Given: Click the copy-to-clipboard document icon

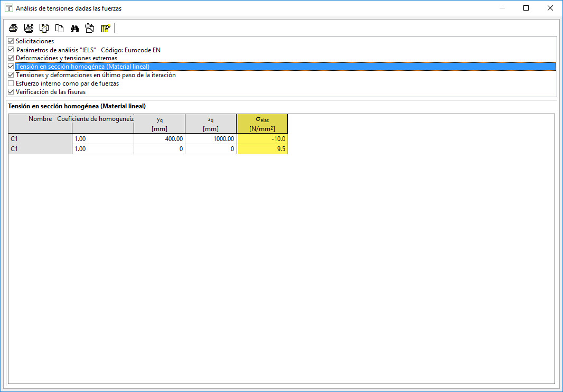Looking at the screenshot, I should 44,29.
